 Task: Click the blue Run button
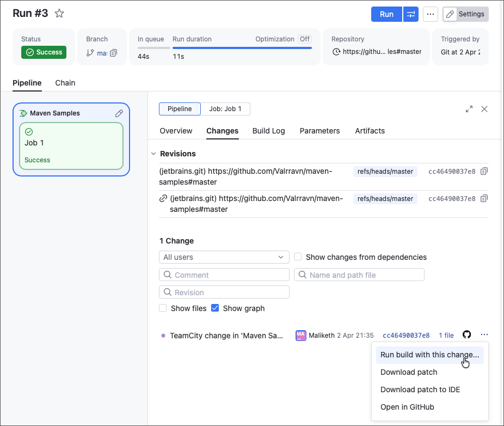(x=386, y=14)
